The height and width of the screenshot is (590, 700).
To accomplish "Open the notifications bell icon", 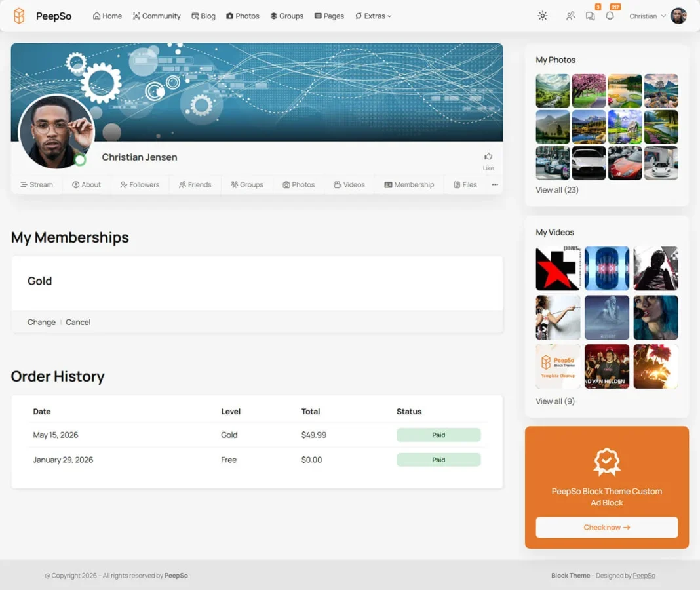I will (x=610, y=16).
